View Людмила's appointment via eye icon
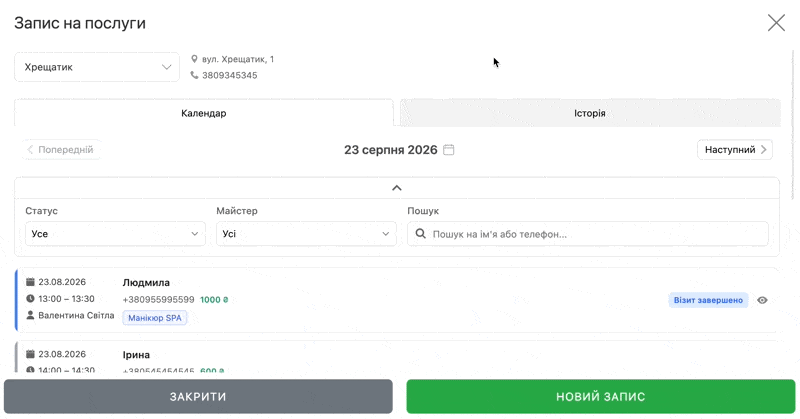The height and width of the screenshot is (419, 800). coord(762,300)
